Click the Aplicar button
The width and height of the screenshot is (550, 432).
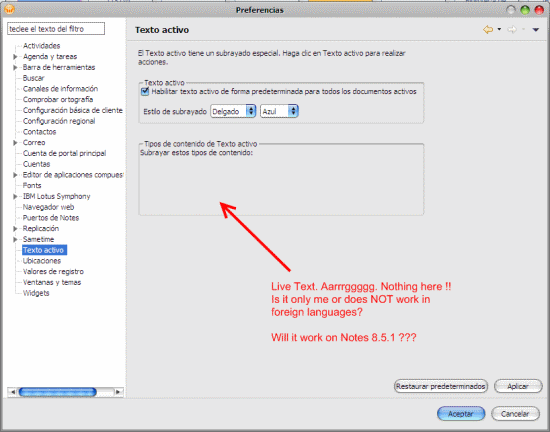click(x=518, y=386)
